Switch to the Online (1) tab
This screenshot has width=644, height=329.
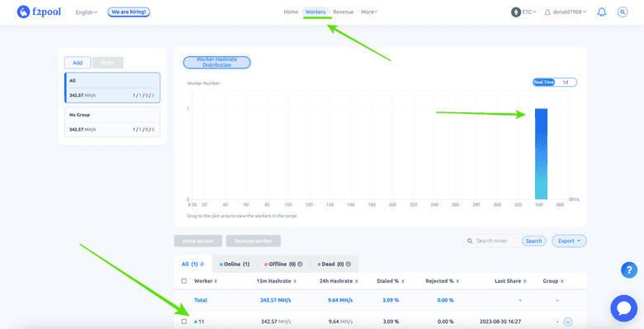tap(234, 264)
